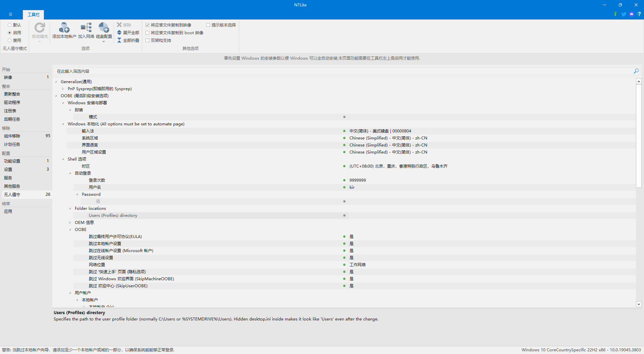Select 跳过最终用户许可协议(EULA) row
The width and height of the screenshot is (644, 354).
pyautogui.click(x=355, y=237)
